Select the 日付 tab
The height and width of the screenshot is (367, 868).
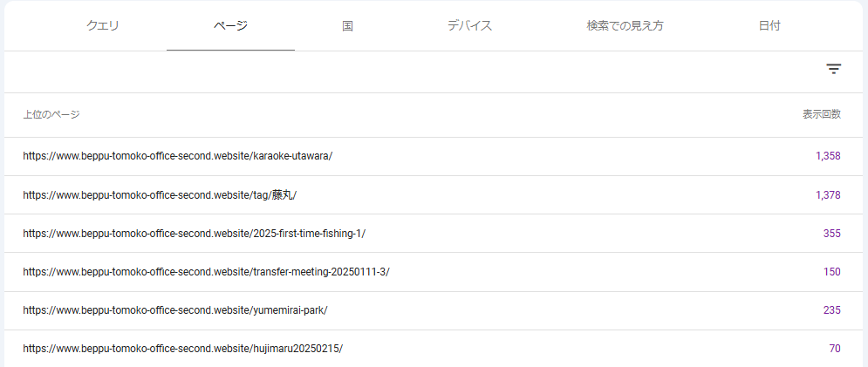point(769,26)
